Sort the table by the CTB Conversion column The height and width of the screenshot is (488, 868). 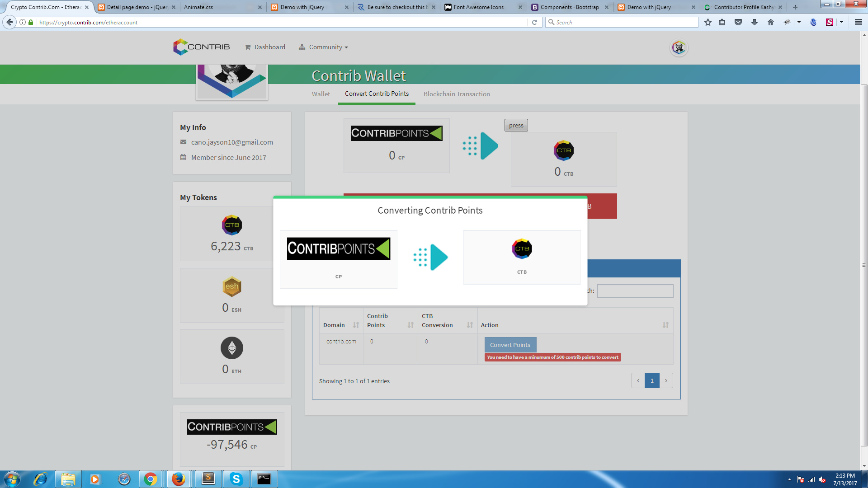447,320
